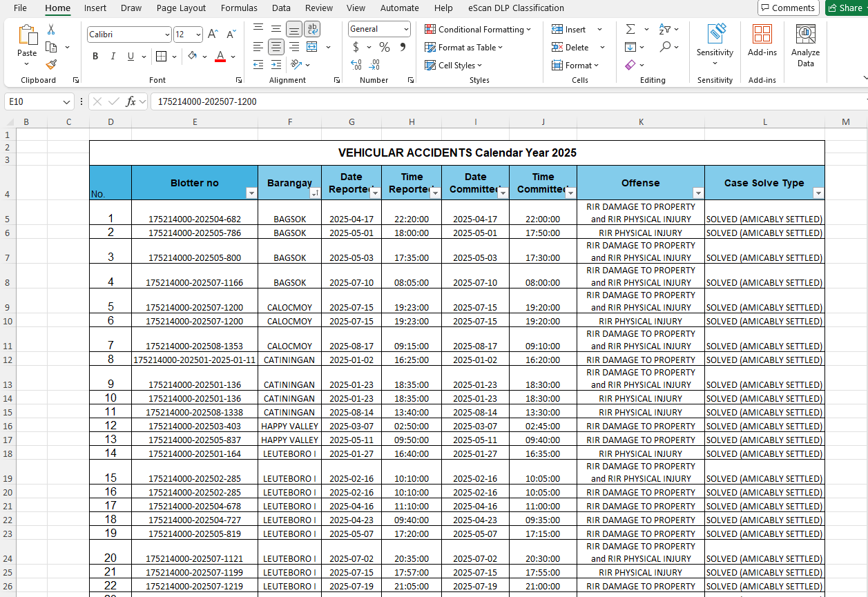Select the Format Painter brush
Viewport: 868px width, 597px height.
[x=51, y=64]
